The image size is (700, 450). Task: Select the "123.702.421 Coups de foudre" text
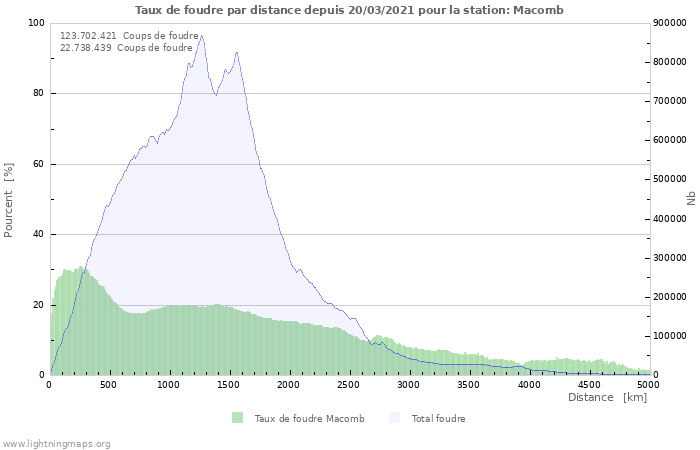tap(129, 35)
